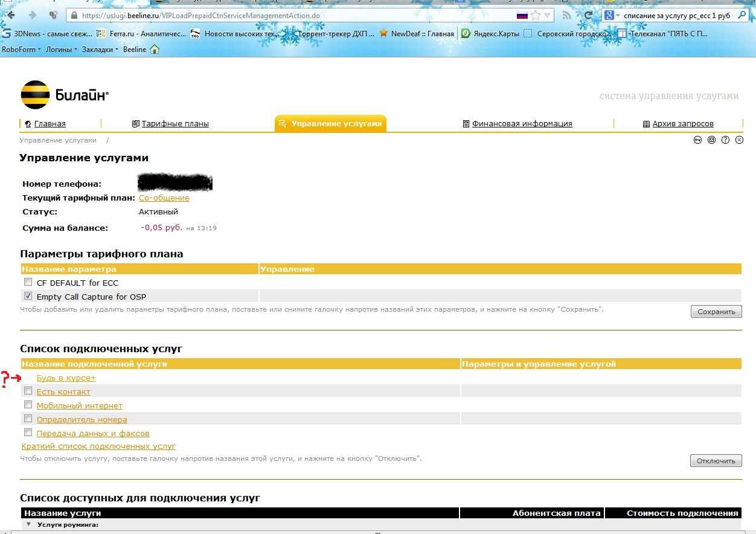Expand the Закладки bookmarks dropdown
This screenshot has height=534, width=756.
click(100, 50)
